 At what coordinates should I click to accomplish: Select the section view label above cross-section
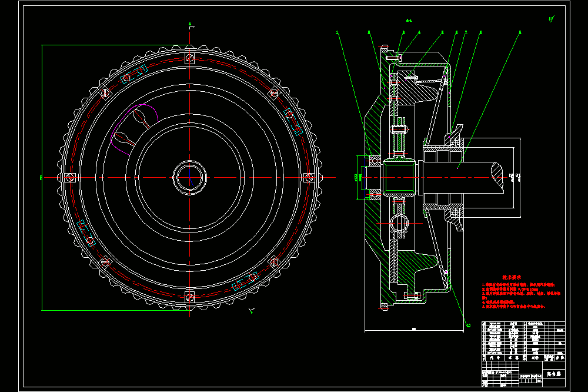coord(409,20)
